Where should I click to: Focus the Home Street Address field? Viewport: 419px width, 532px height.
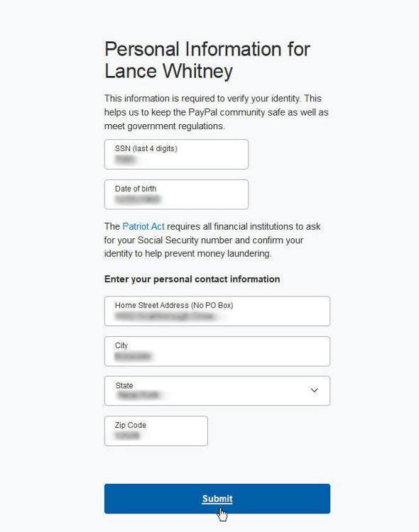(217, 311)
